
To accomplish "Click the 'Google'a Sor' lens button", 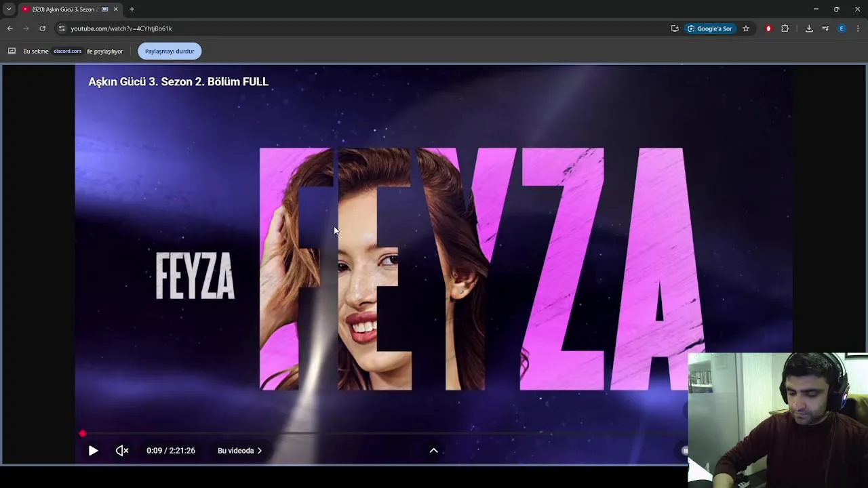I will (x=710, y=28).
